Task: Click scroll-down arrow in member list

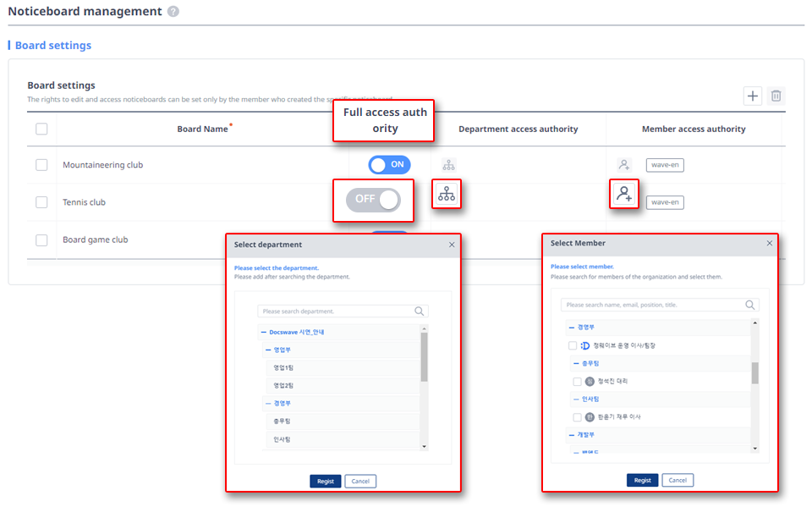Action: pyautogui.click(x=755, y=449)
